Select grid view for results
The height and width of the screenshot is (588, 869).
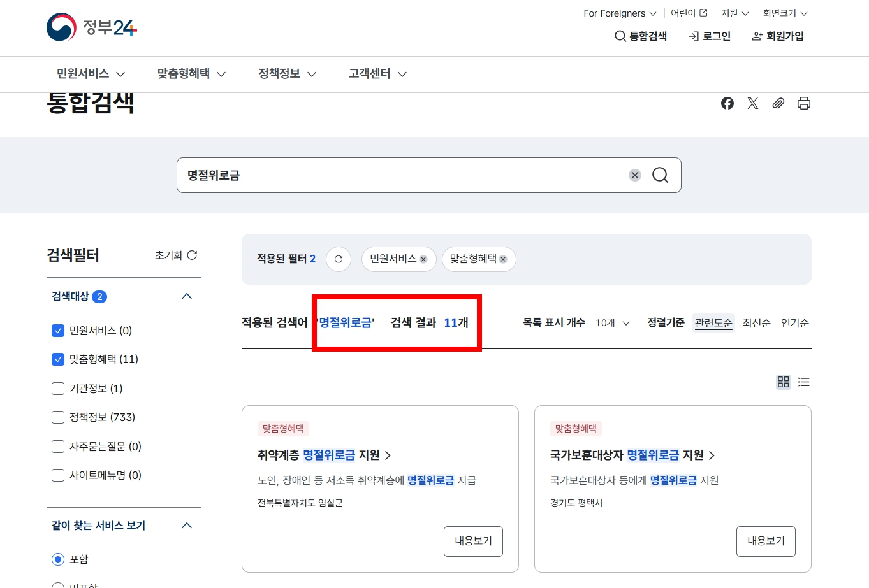(x=783, y=382)
